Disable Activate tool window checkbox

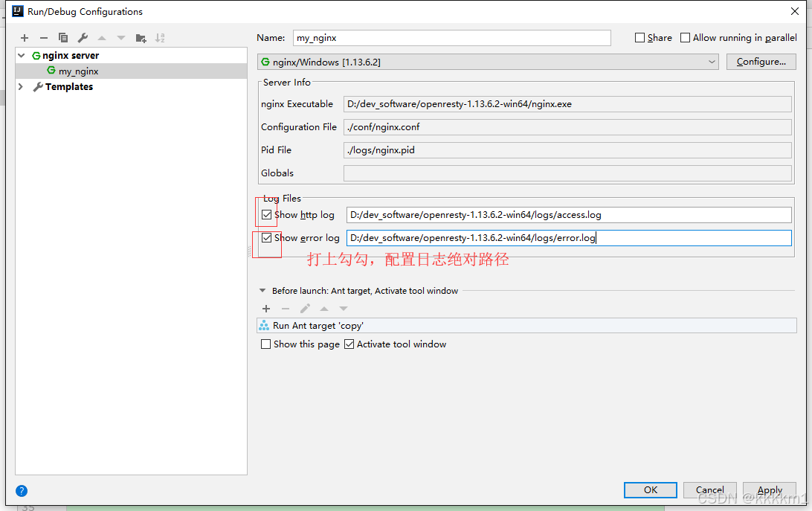pos(349,344)
